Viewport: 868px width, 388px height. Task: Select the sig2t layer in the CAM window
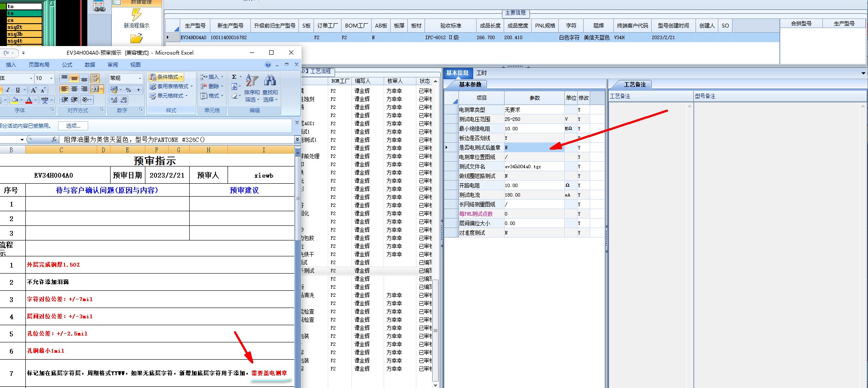(25, 27)
